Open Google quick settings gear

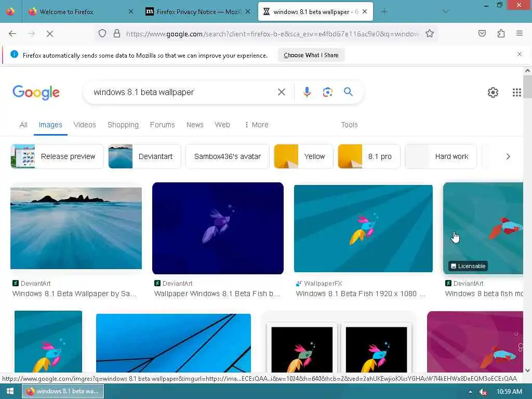click(x=493, y=92)
